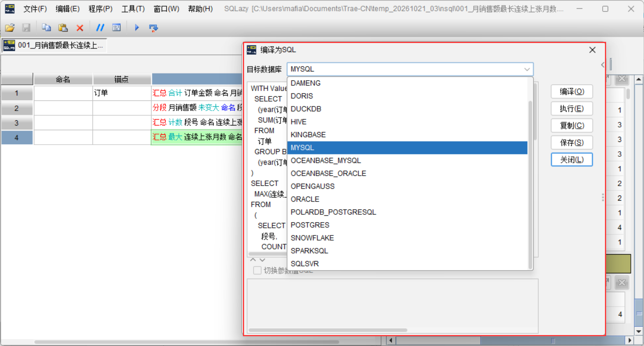This screenshot has width=644, height=346.
Task: Click the paste clipboard toolbar icon
Action: [x=63, y=27]
